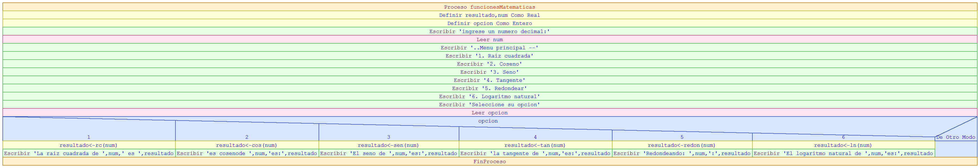Select Escribir '1. Raiz cuadrada' block
This screenshot has height=168, width=980.
(490, 56)
